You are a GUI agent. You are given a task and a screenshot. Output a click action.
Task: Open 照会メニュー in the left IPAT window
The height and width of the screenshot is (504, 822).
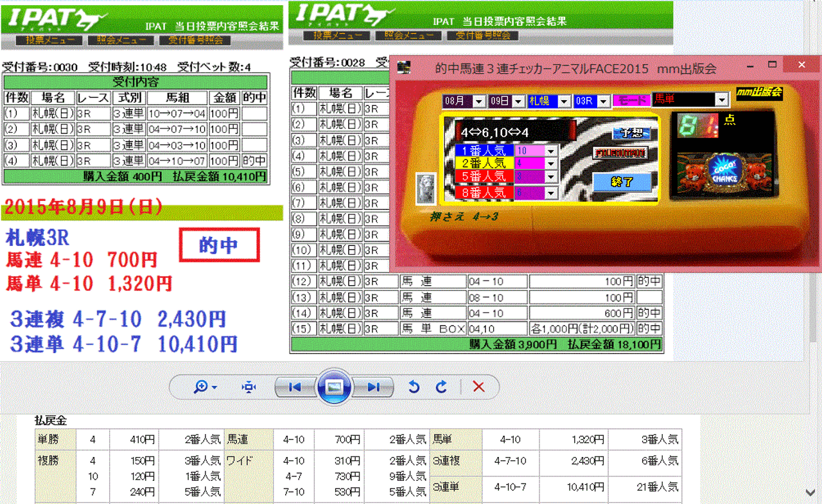tap(121, 40)
